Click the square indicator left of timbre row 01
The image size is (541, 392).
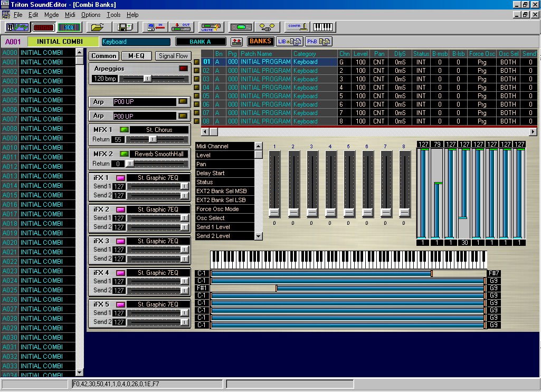[x=197, y=62]
